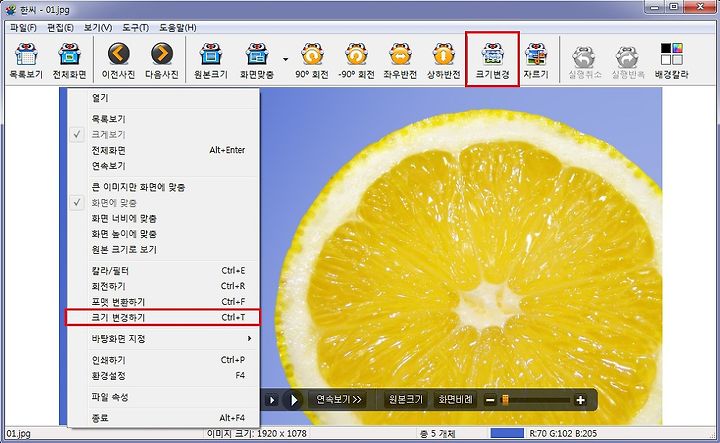Switch to 전체화면 fullscreen from toolbar
This screenshot has width=720, height=443.
[69, 61]
